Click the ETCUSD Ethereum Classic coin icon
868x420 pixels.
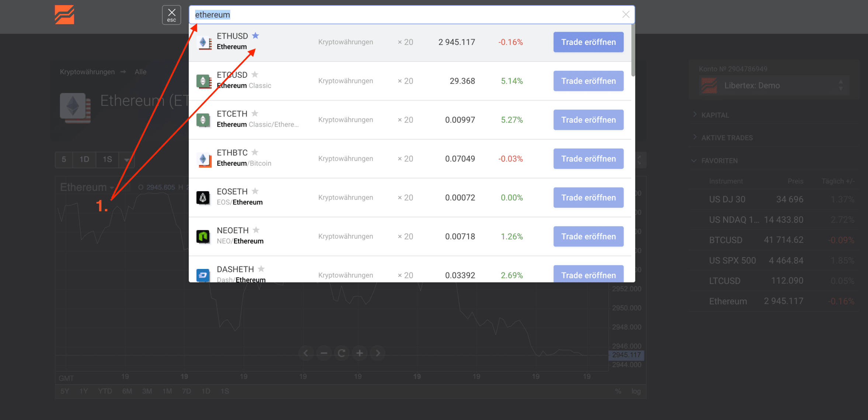click(203, 81)
